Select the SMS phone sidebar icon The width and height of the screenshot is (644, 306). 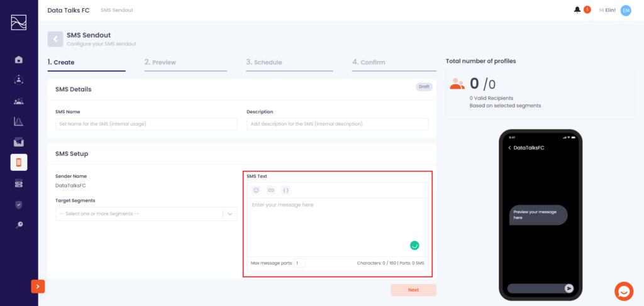[x=19, y=163]
